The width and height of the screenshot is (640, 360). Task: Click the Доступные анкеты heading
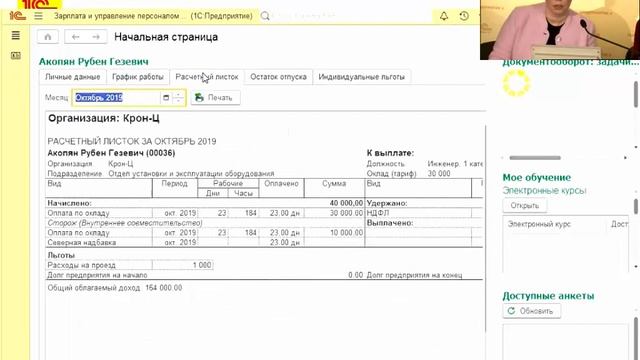click(548, 296)
